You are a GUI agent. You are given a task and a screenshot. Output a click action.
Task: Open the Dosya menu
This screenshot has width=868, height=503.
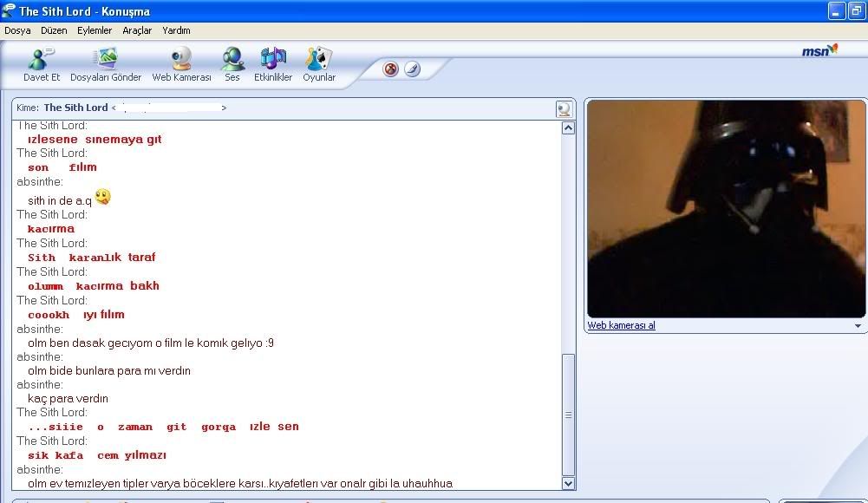(17, 30)
